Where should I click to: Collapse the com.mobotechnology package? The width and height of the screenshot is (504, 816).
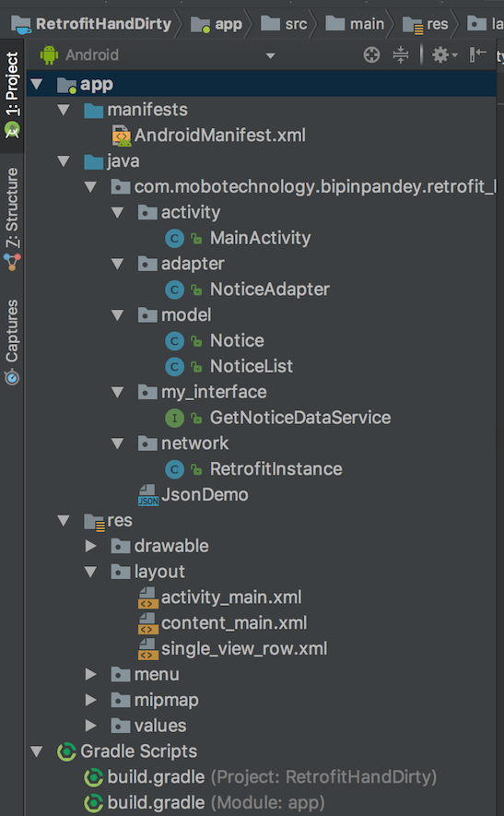(x=91, y=186)
